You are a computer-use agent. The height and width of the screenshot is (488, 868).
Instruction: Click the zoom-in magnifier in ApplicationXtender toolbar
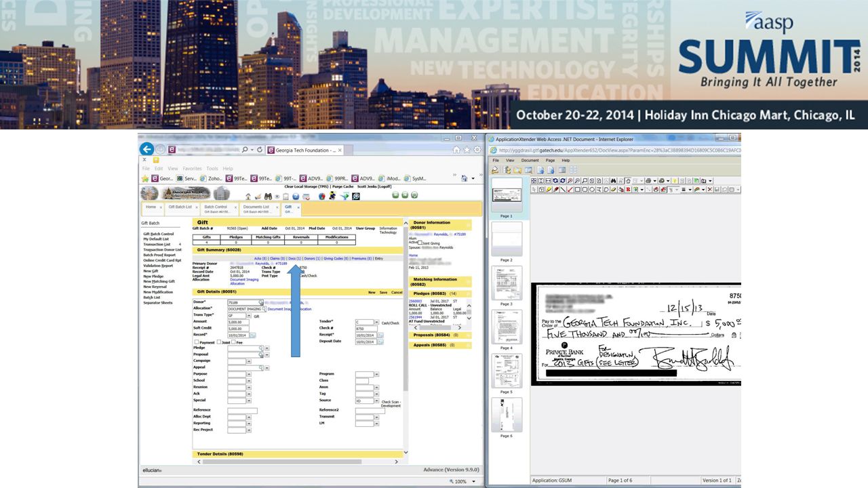coord(570,181)
